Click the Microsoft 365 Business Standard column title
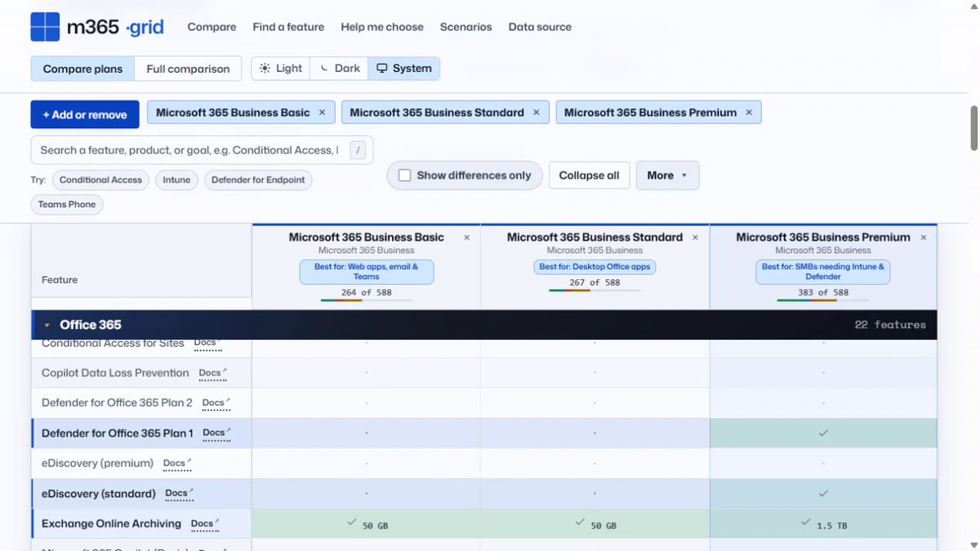 tap(595, 238)
